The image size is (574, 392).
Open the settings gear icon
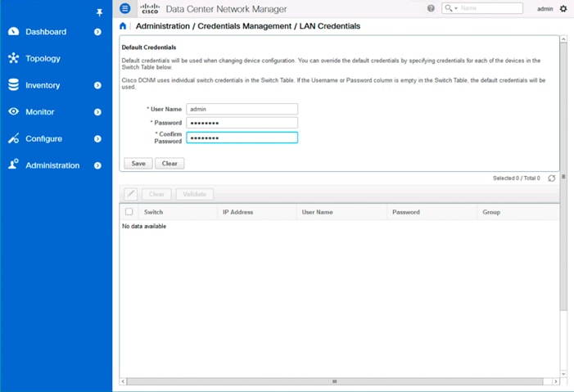(563, 8)
